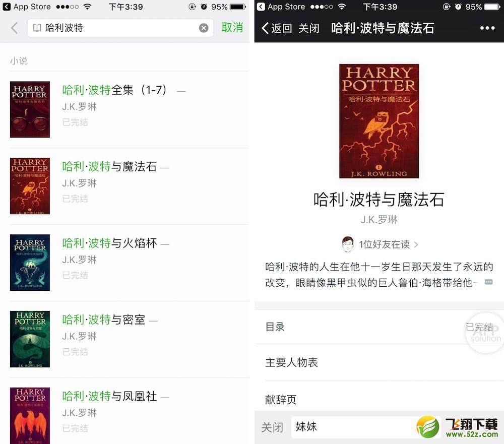
Task: Open the friend avatar reading this book
Action: 347,244
